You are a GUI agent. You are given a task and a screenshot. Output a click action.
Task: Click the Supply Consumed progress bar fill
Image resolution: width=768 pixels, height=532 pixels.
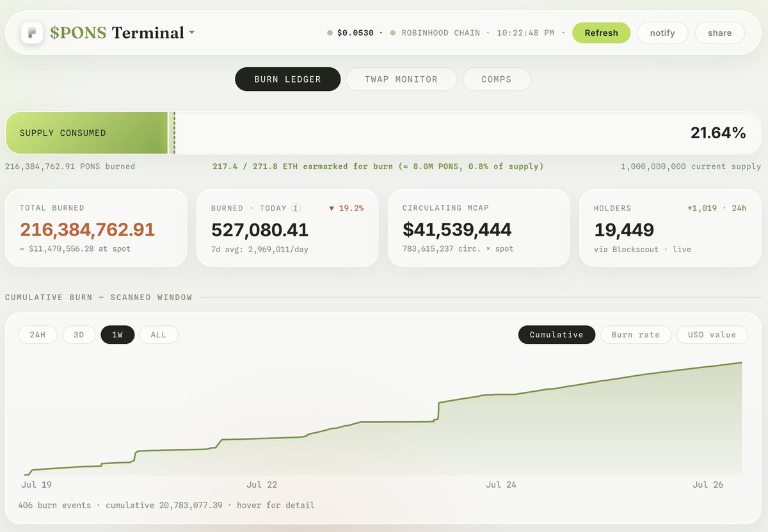point(87,133)
